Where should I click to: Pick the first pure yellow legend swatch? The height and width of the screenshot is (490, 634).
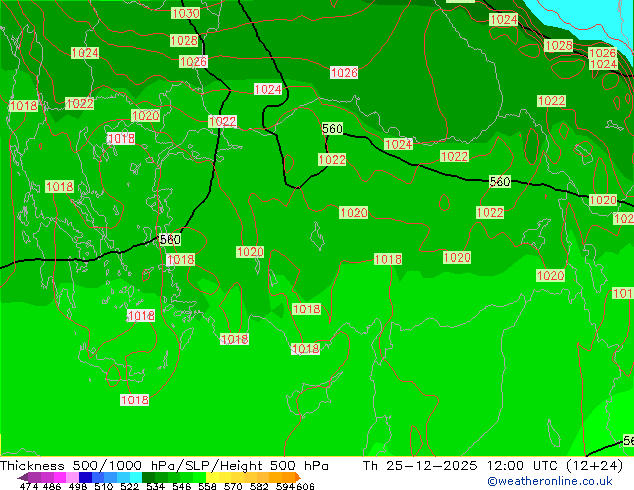pyautogui.click(x=212, y=477)
